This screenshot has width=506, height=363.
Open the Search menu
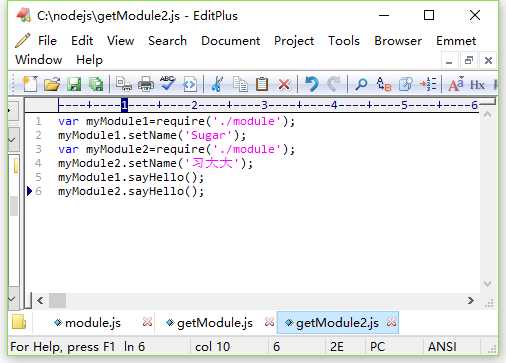click(x=167, y=41)
